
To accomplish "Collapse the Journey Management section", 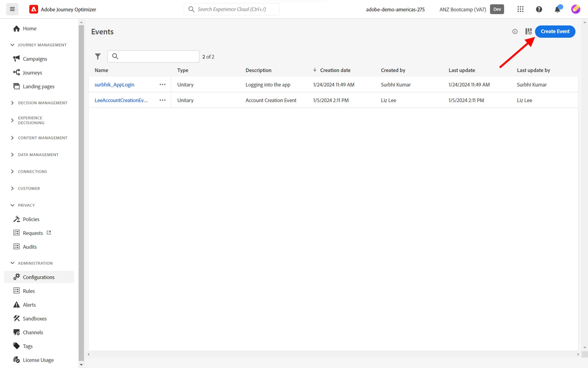I will 39,45.
